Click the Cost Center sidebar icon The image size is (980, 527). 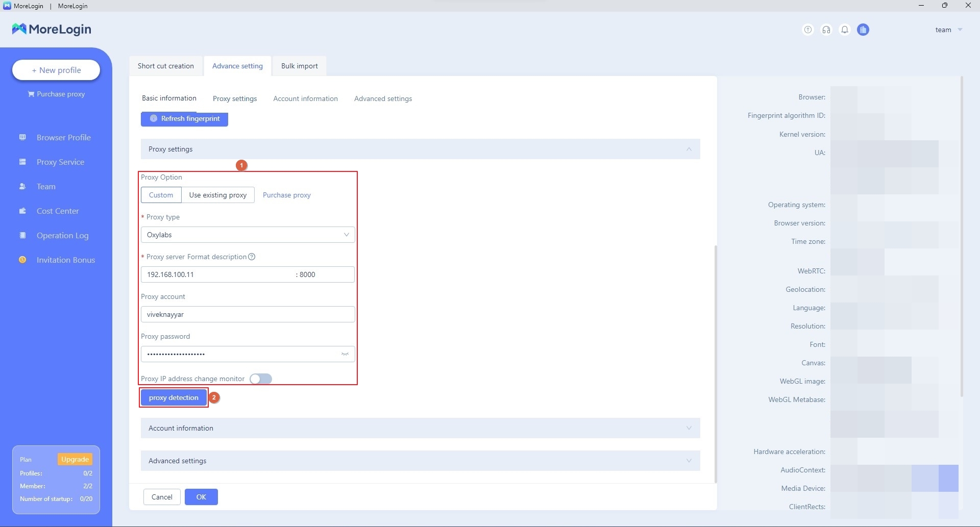22,211
